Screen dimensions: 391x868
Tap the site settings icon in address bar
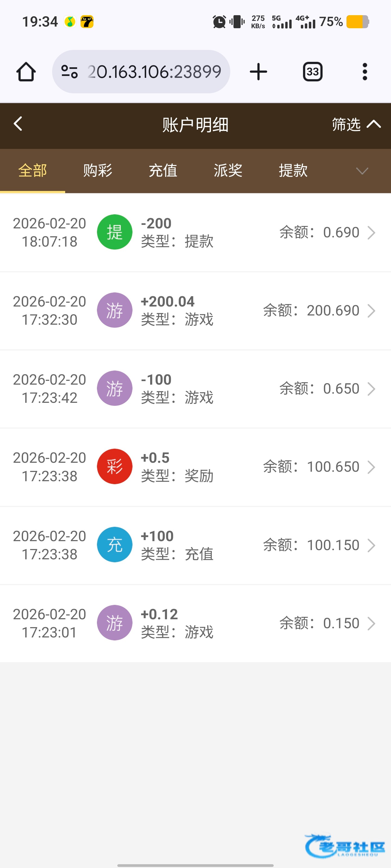pos(70,72)
